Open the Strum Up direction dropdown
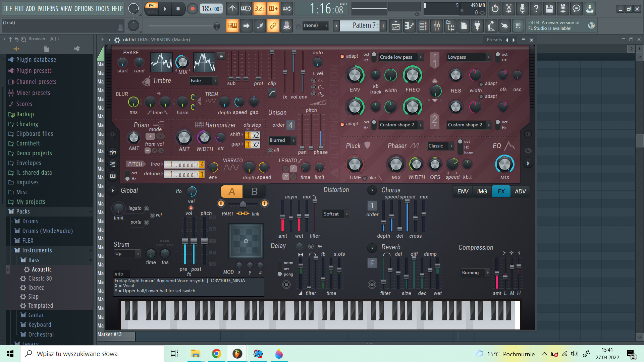This screenshot has height=362, width=644. (127, 253)
